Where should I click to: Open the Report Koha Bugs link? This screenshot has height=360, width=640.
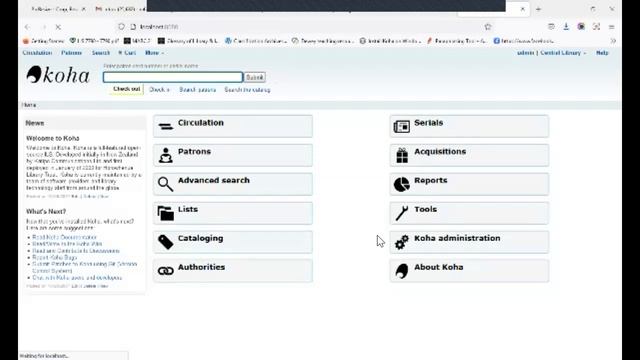coord(54,258)
